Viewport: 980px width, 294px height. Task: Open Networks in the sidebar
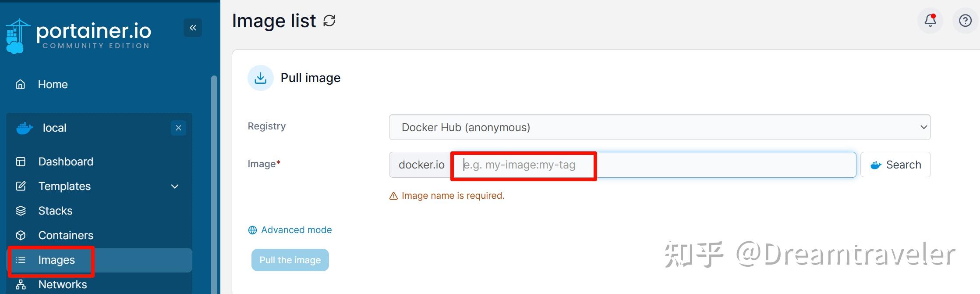click(x=62, y=284)
